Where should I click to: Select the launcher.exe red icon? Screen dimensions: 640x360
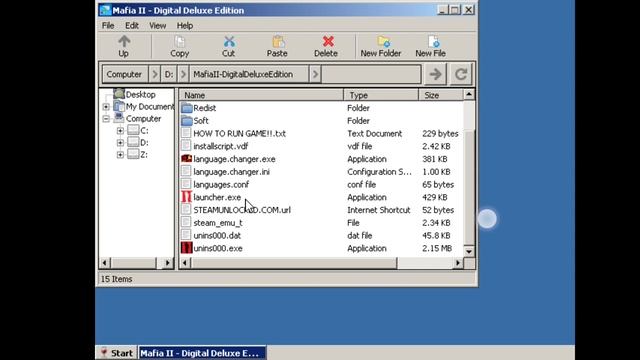[x=187, y=197]
